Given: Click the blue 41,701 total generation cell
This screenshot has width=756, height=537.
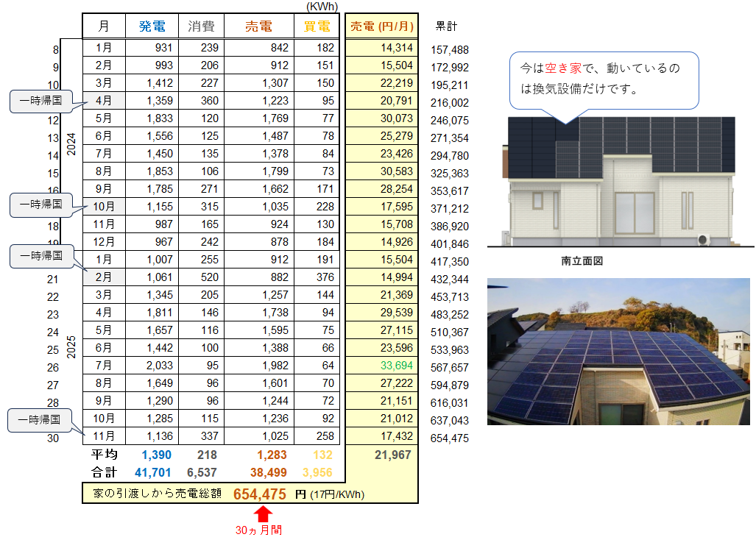Looking at the screenshot, I should [x=155, y=472].
